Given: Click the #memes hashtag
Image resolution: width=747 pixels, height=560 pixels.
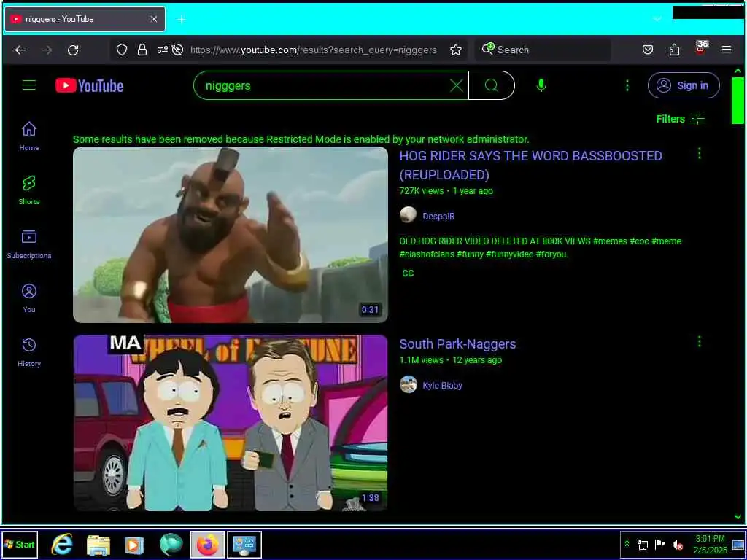Looking at the screenshot, I should pyautogui.click(x=610, y=241).
